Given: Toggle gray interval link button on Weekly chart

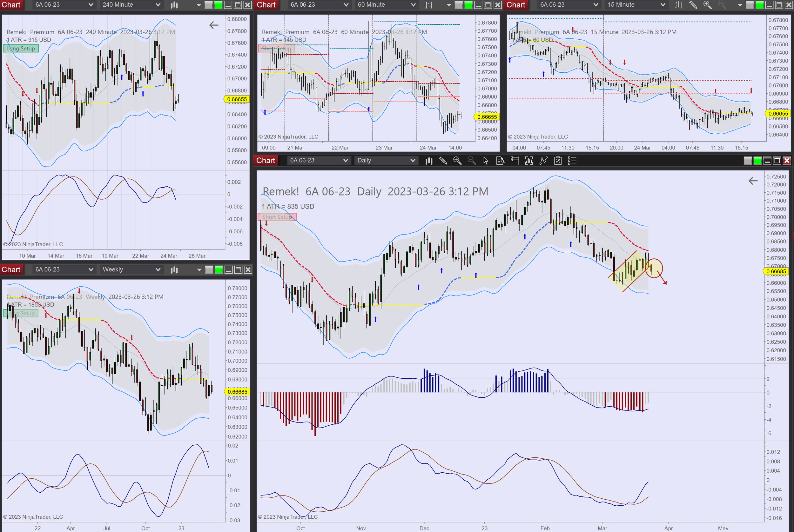Looking at the screenshot, I should pos(209,270).
